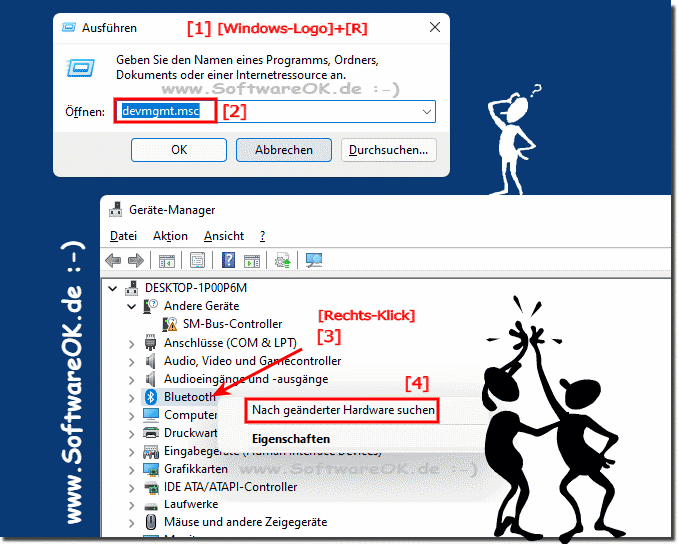
Task: Click the Computer monitor icon in tree
Action: [x=150, y=415]
